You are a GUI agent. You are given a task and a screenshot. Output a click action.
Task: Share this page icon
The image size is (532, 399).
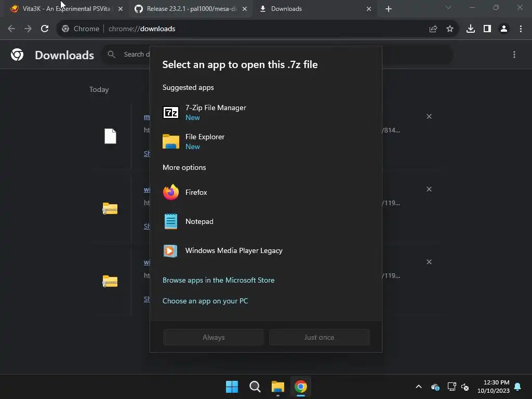click(433, 29)
